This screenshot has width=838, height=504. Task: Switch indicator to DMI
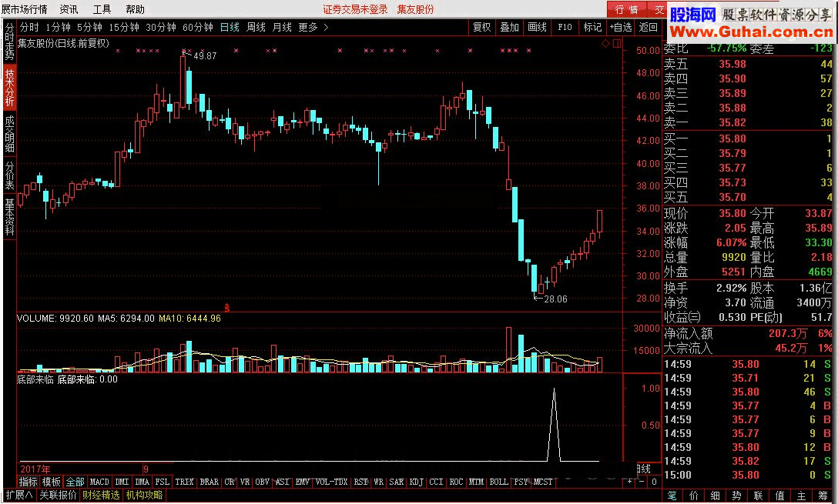pos(122,482)
